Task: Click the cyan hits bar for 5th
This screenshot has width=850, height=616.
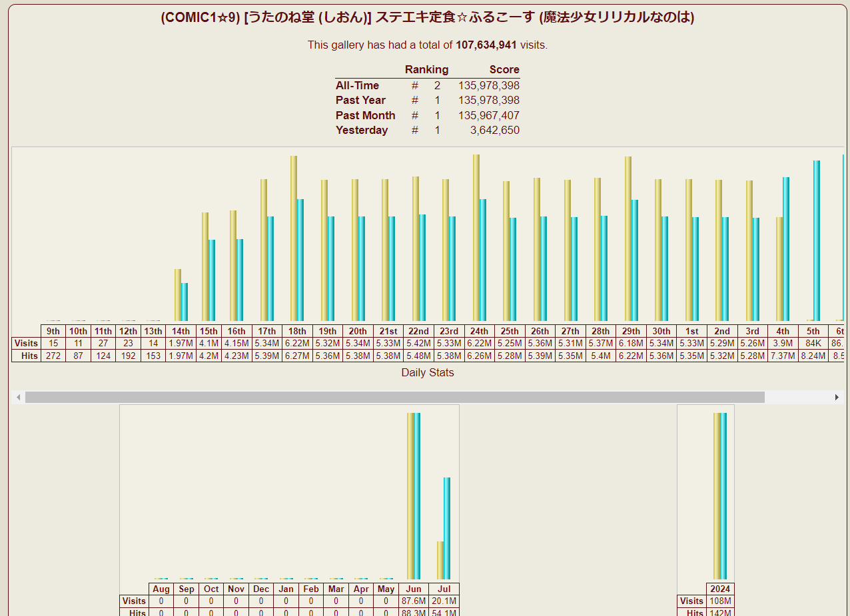Action: [x=817, y=240]
